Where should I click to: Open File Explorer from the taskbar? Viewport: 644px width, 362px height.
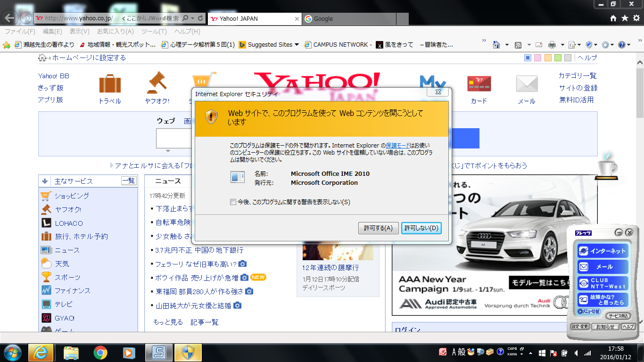pos(71,353)
